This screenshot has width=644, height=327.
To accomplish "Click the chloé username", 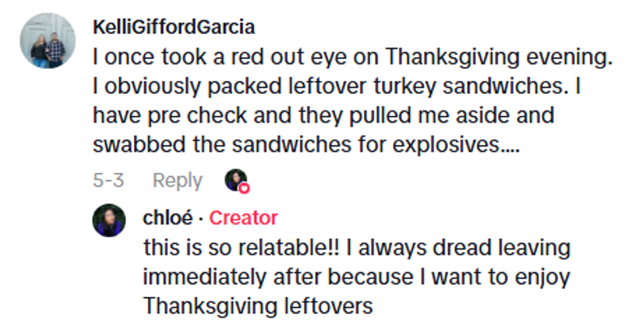I will tap(168, 218).
